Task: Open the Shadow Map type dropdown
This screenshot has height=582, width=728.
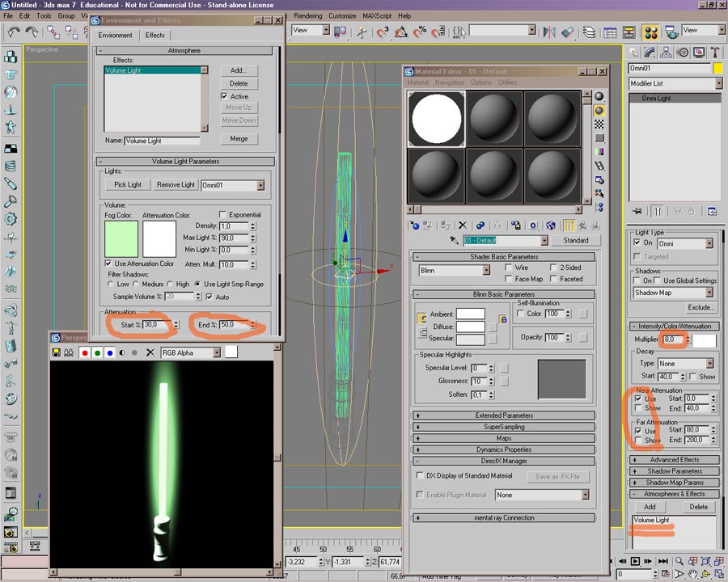Action: (709, 293)
